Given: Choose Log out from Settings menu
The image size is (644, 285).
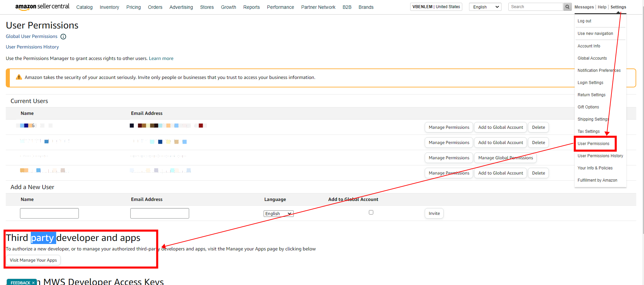Looking at the screenshot, I should [584, 21].
